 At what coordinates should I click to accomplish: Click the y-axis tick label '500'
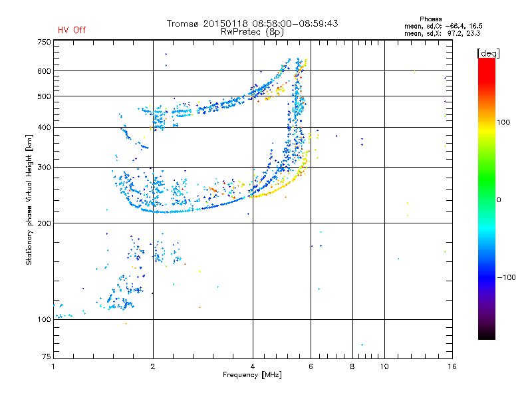(x=44, y=96)
